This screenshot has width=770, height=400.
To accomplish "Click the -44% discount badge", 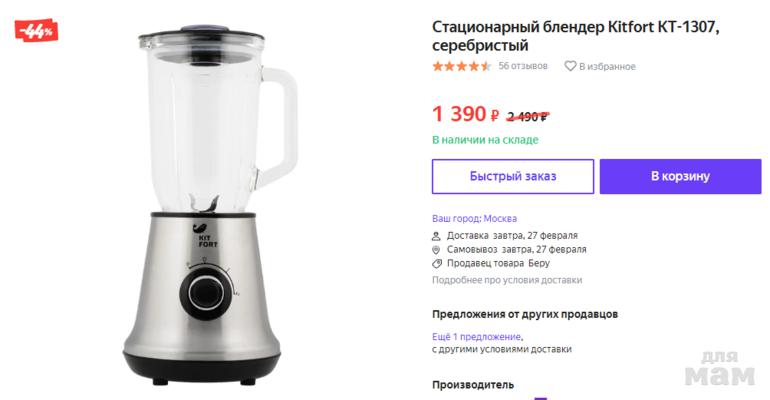I will click(x=37, y=31).
